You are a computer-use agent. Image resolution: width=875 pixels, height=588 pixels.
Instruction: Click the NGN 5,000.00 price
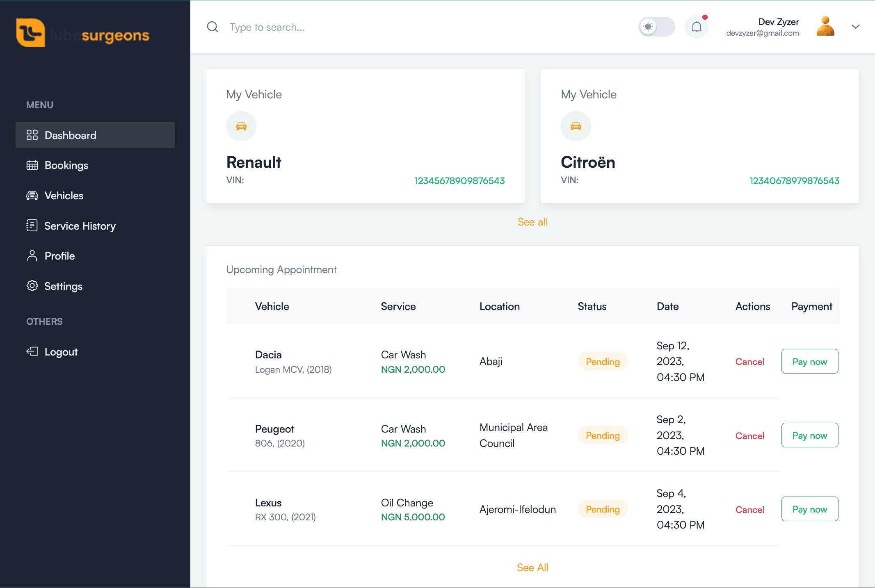pyautogui.click(x=413, y=517)
